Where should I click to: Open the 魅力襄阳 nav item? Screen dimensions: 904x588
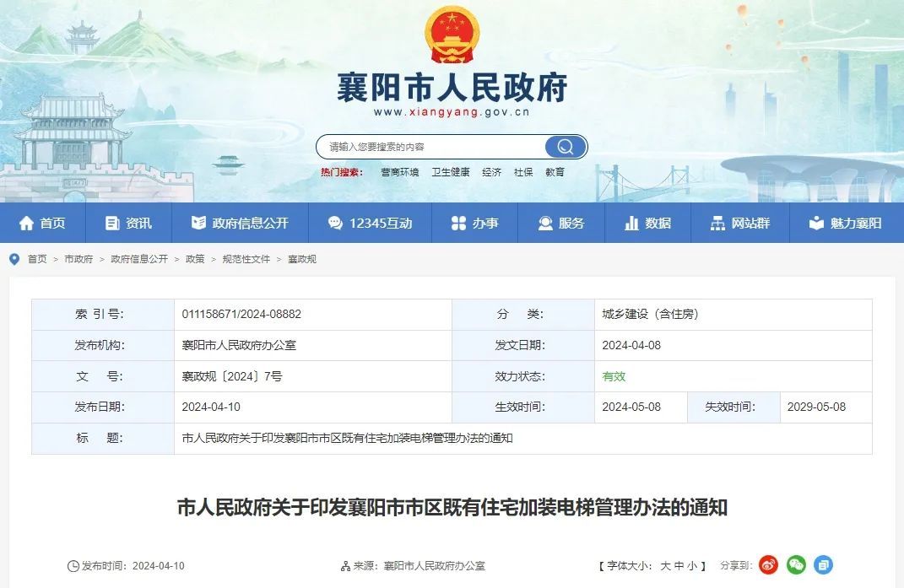pos(846,224)
